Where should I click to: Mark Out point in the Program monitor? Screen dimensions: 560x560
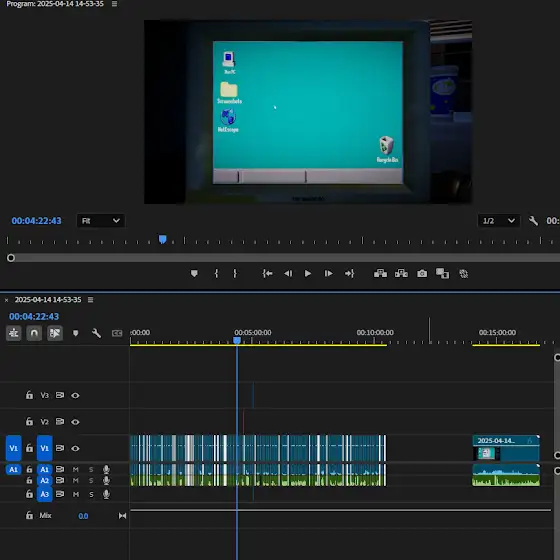tap(235, 274)
